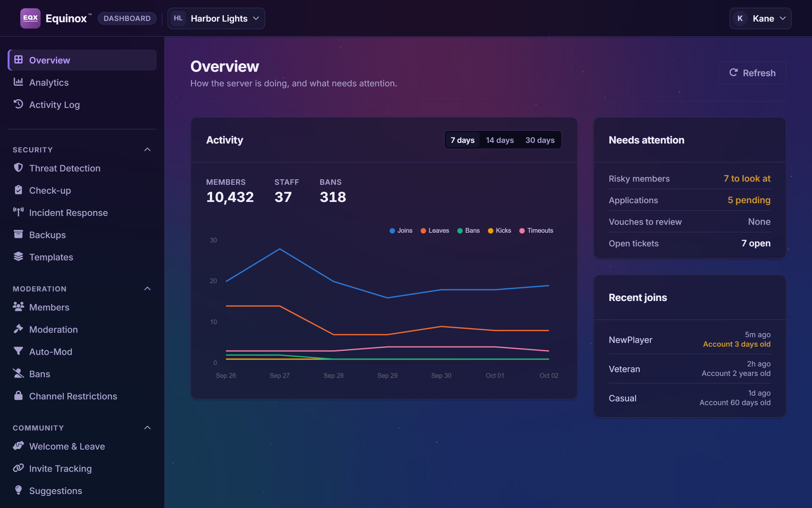Click the Suggestions lightbulb icon
Screen dimensions: 812x508
[18, 490]
